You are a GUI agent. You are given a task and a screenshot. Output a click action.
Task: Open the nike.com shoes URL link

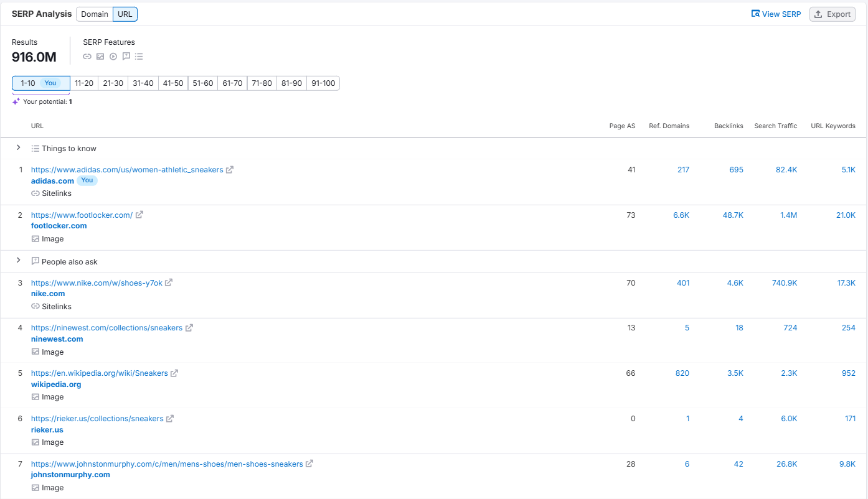coord(97,283)
